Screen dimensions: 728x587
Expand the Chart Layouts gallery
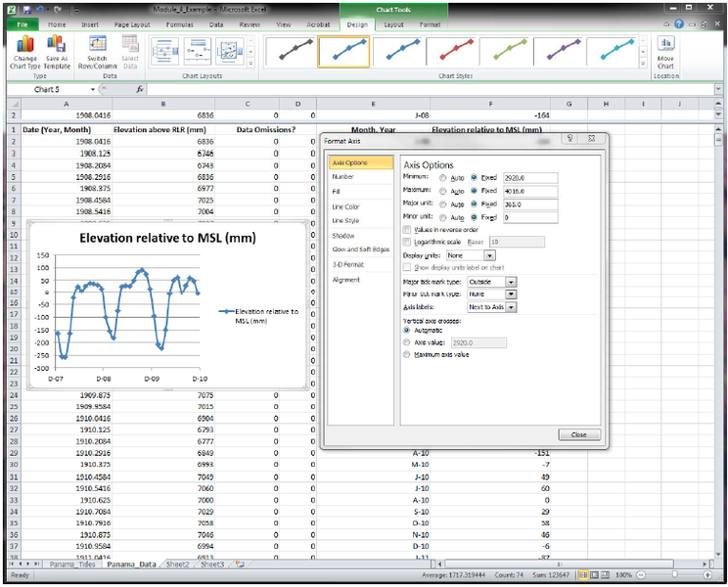(x=250, y=64)
